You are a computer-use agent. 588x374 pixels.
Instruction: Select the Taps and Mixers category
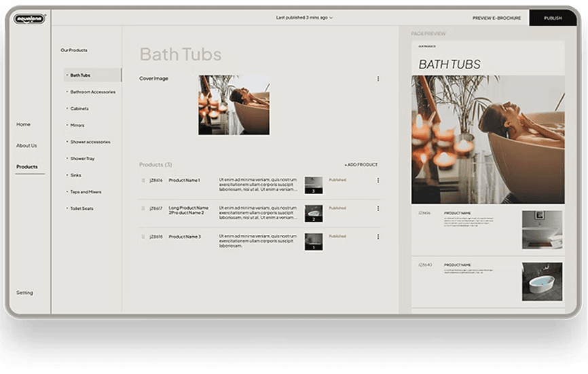point(86,192)
